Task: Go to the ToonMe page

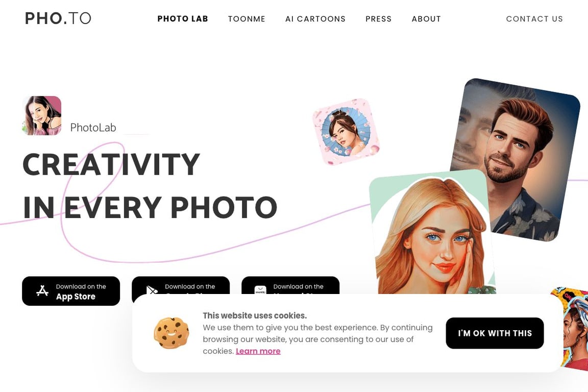Action: pyautogui.click(x=247, y=19)
